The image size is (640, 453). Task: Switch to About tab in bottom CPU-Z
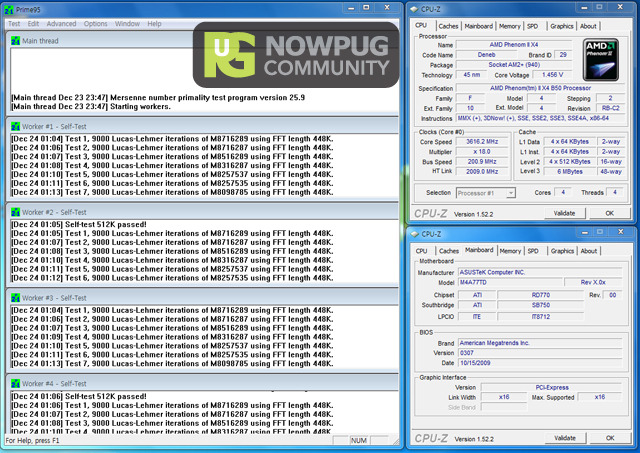click(x=589, y=251)
